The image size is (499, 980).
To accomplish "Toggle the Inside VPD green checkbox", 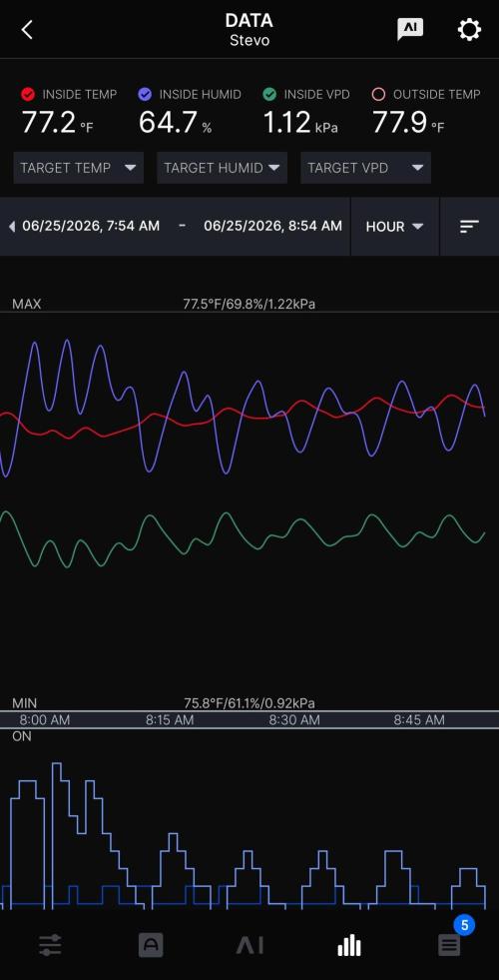I will tap(269, 94).
